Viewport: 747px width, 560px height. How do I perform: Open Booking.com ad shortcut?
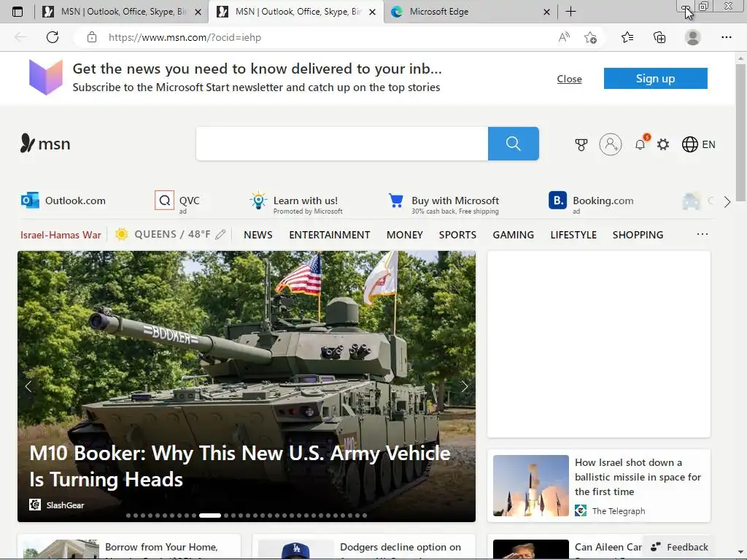591,202
